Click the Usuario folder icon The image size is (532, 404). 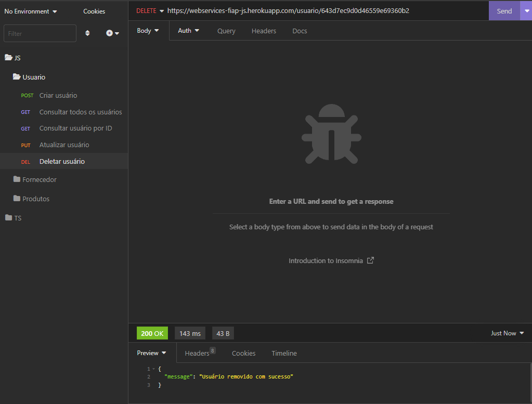17,76
